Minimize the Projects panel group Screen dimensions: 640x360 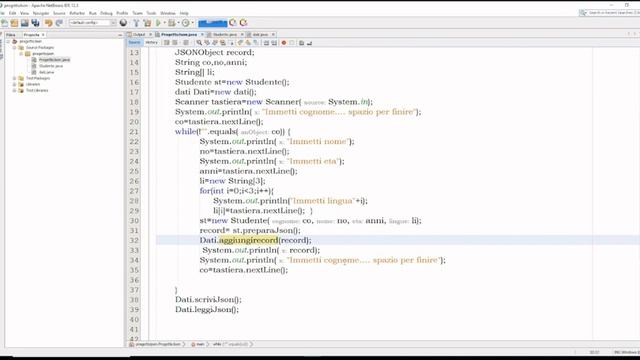[x=120, y=35]
